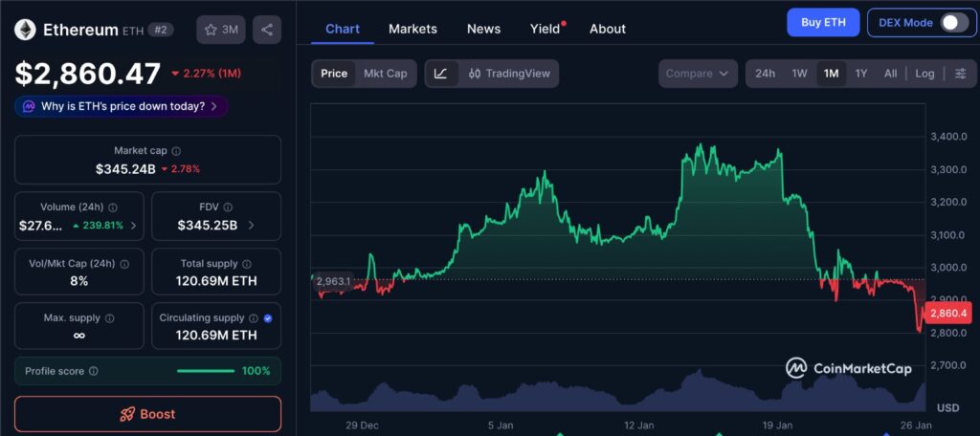Open the Yield tab
Viewport: 980px width, 436px height.
[546, 30]
